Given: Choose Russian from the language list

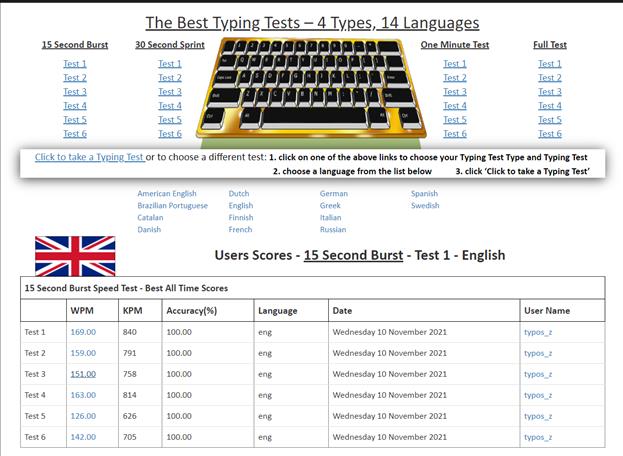Looking at the screenshot, I should pos(333,230).
